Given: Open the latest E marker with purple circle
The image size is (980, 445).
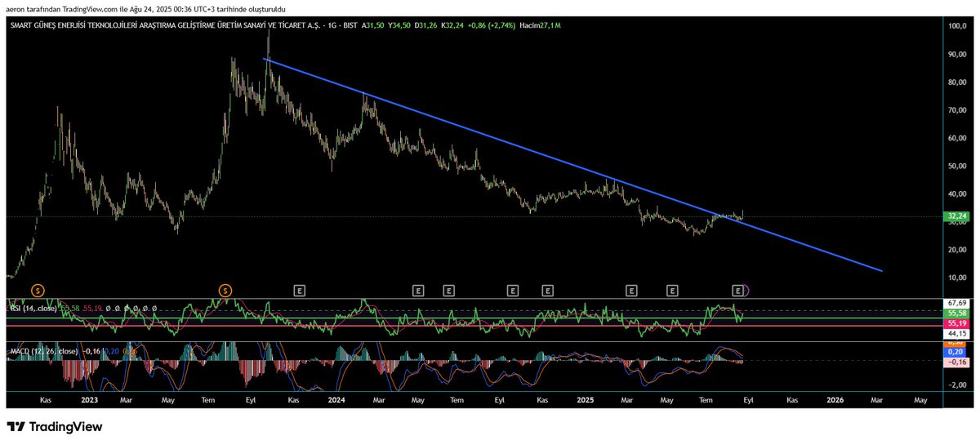Looking at the screenshot, I should tap(739, 290).
